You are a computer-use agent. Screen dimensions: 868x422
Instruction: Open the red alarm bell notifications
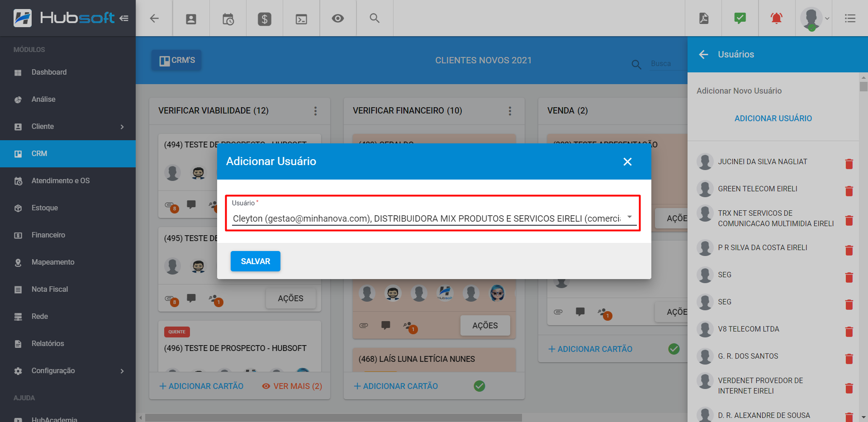pos(777,18)
